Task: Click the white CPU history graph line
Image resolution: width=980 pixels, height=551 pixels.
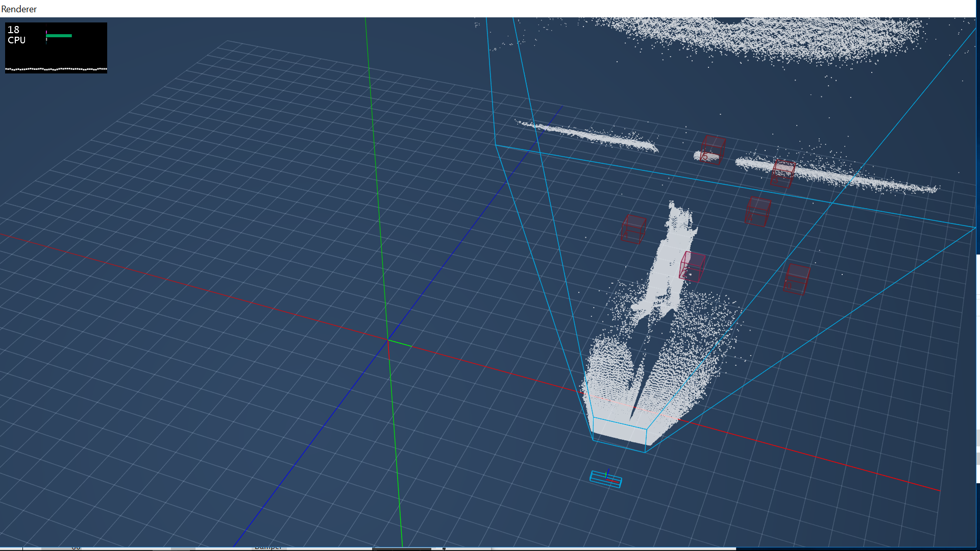Action: [56, 69]
